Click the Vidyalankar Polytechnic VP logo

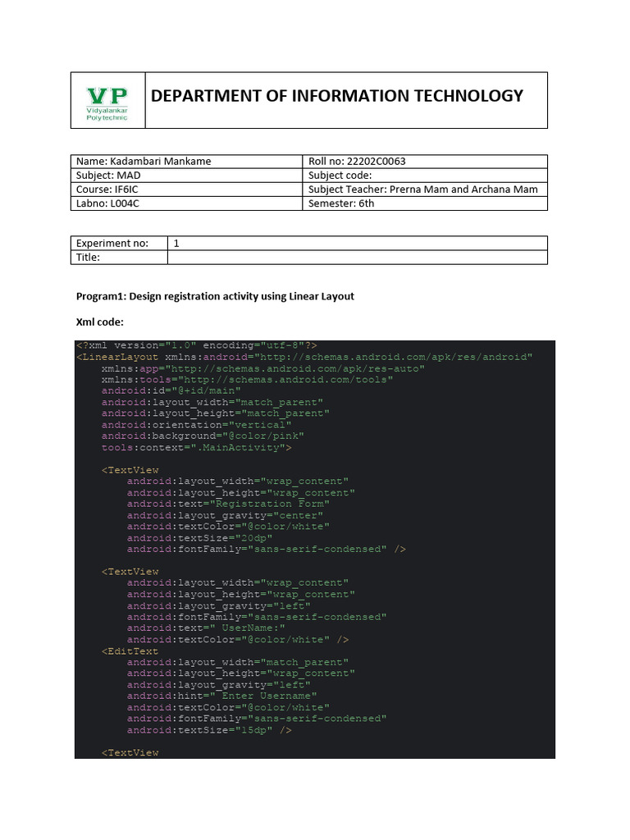tap(107, 104)
